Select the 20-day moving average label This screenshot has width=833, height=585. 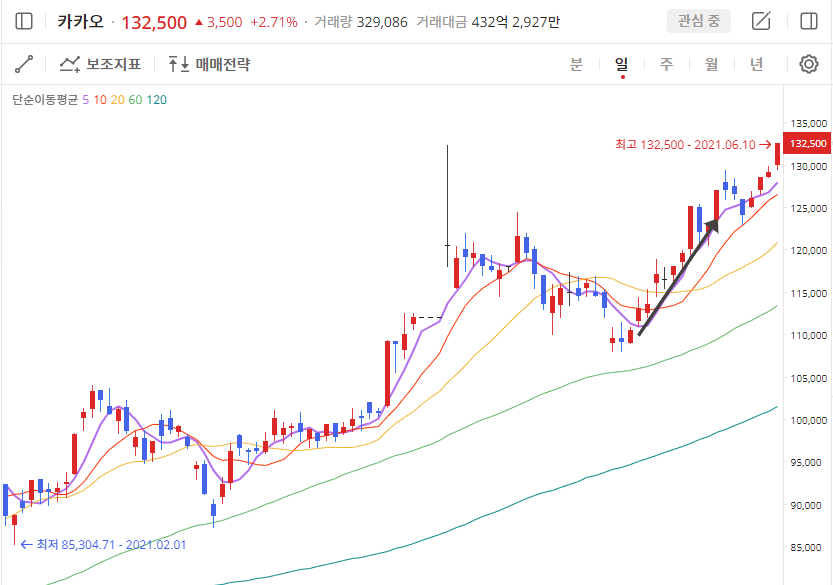[x=117, y=100]
